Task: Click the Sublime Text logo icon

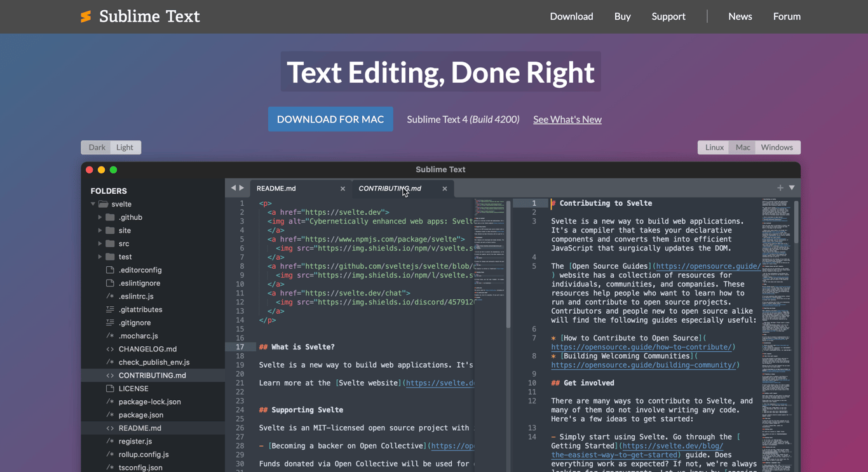Action: point(86,17)
